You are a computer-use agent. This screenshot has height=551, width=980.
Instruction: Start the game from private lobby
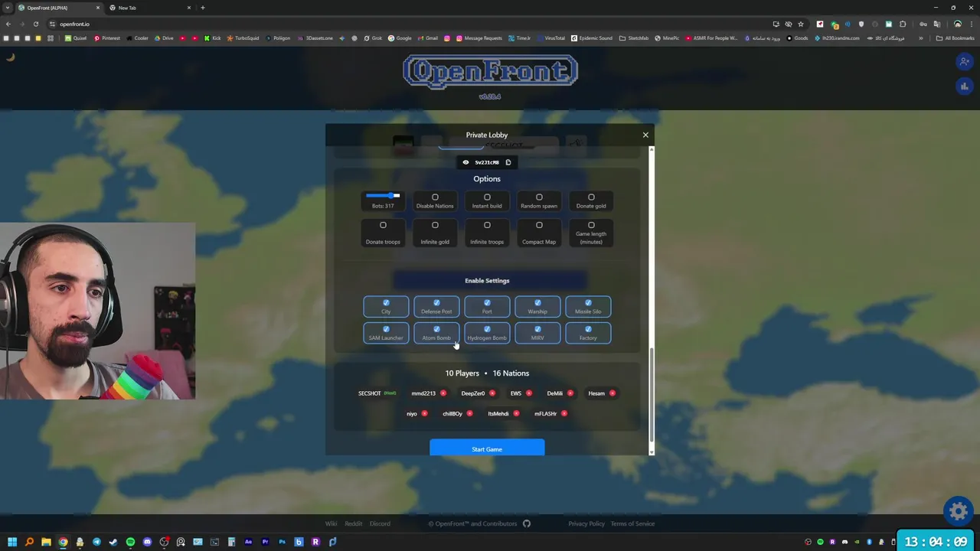pyautogui.click(x=487, y=448)
